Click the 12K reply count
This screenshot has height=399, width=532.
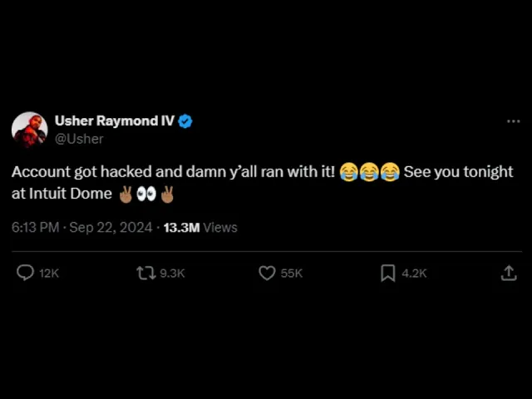pyautogui.click(x=49, y=273)
